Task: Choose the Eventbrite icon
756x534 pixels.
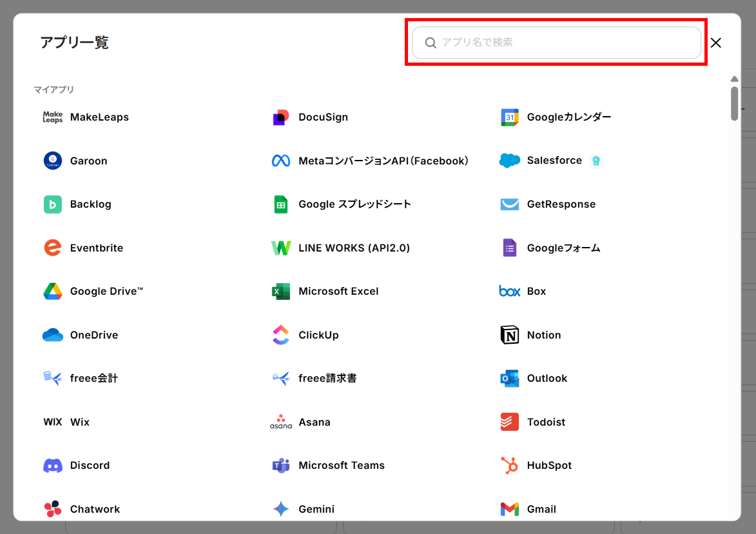Action: tap(53, 248)
